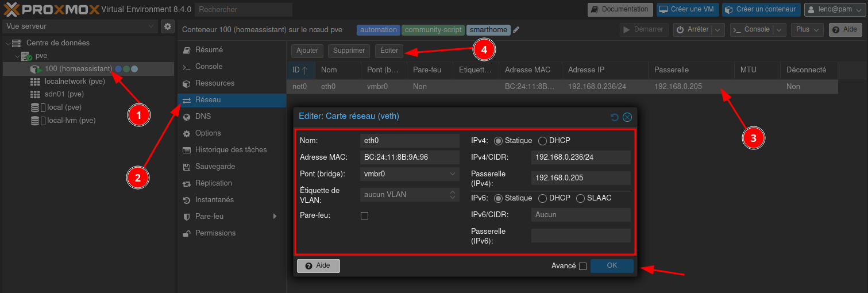
Task: Select the local-lvm (pve) storage node
Action: coord(71,121)
